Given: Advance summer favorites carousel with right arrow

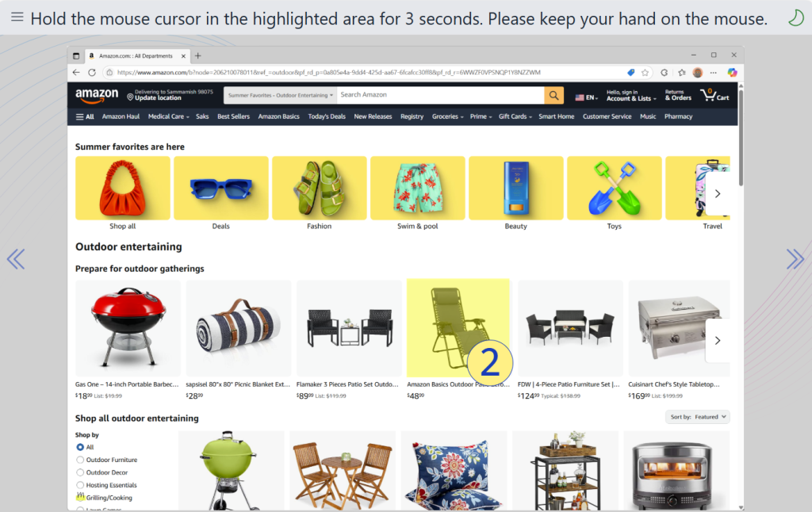Looking at the screenshot, I should pos(717,193).
